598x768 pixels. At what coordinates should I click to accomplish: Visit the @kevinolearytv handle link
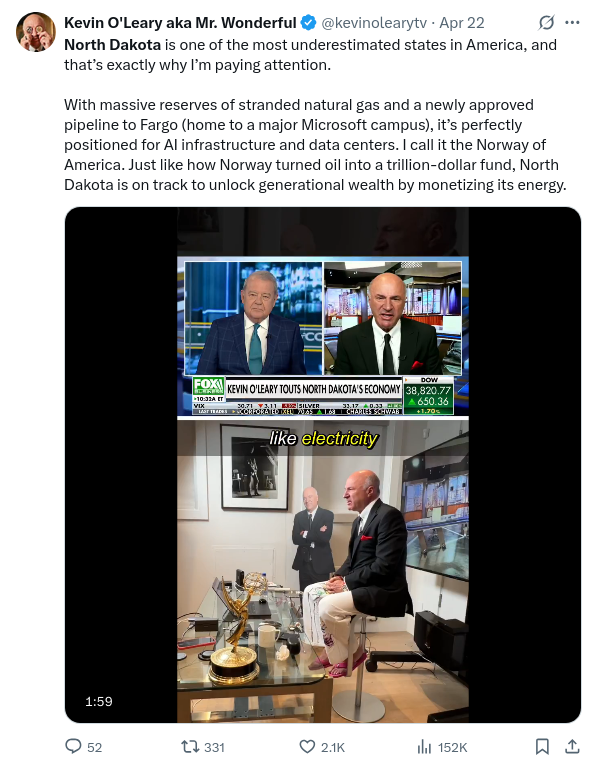coord(374,23)
